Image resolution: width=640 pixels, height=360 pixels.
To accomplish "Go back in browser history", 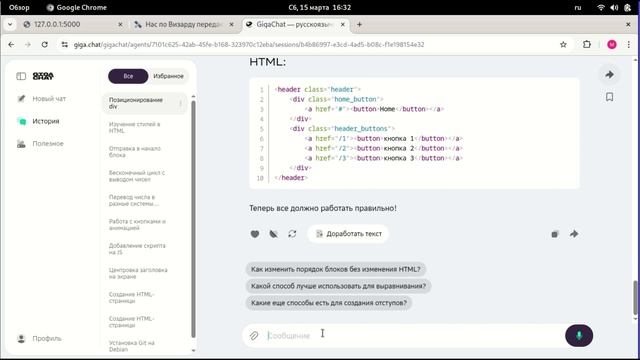I will [11, 44].
